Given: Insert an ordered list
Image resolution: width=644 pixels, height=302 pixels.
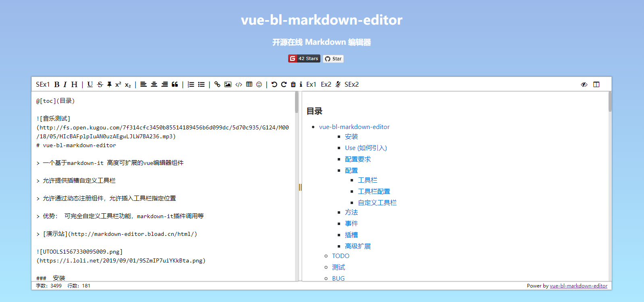Looking at the screenshot, I should [x=191, y=84].
